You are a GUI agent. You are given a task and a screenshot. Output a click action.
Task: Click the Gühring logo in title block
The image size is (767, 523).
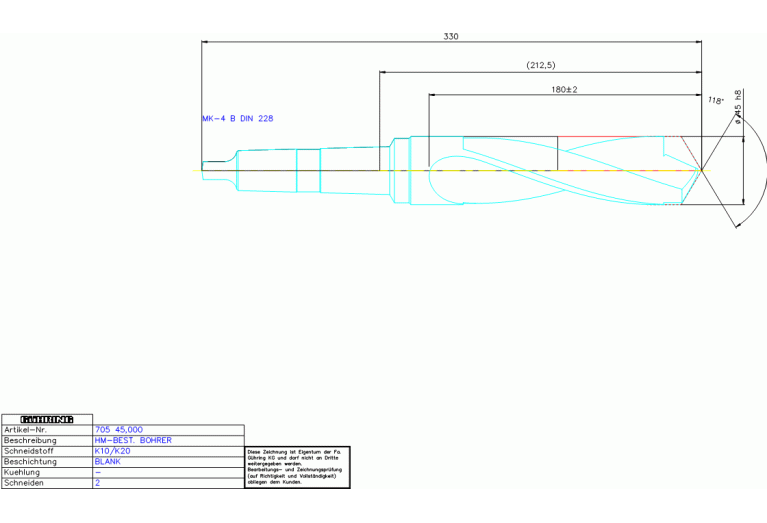[46, 419]
